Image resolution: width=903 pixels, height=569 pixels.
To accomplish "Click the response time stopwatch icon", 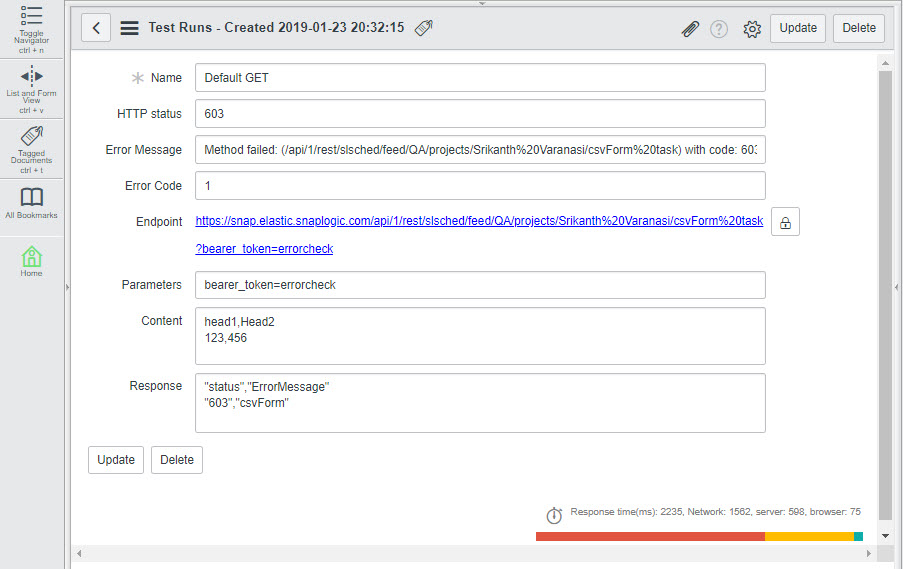I will [x=554, y=515].
